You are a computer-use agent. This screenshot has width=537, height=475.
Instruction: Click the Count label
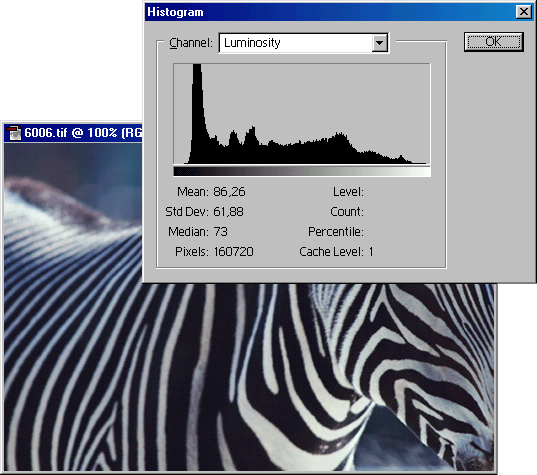[347, 212]
